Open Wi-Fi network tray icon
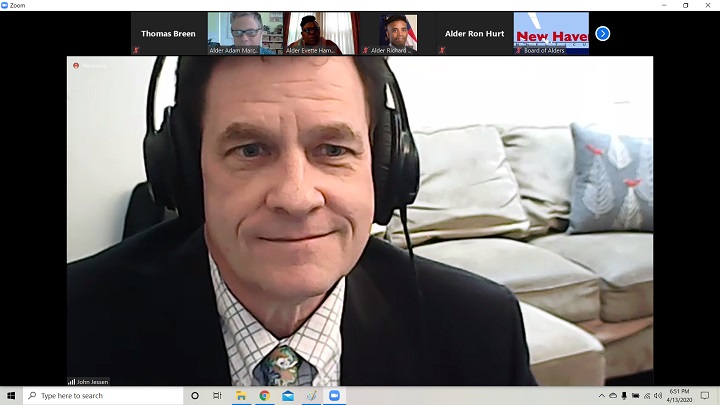This screenshot has height=405, width=720. [647, 395]
